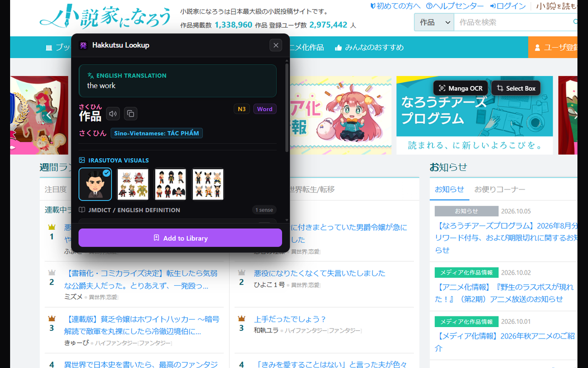This screenshot has width=588, height=368.
Task: Click the Hakkutsu popup scrollbar
Action: click(287, 108)
